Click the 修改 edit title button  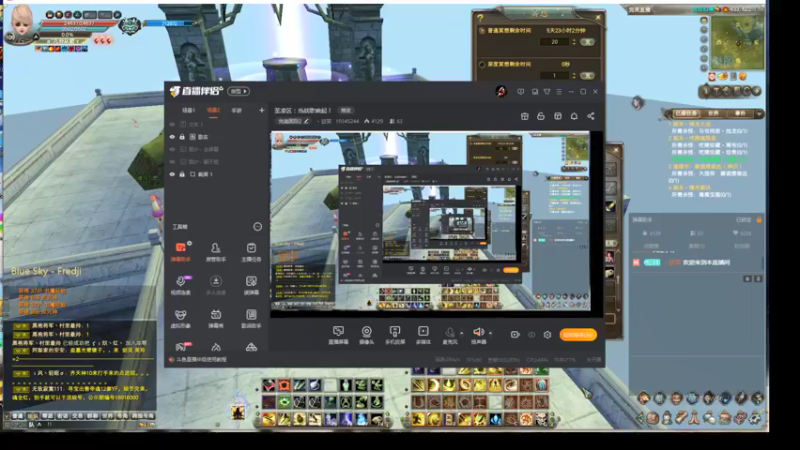346,110
